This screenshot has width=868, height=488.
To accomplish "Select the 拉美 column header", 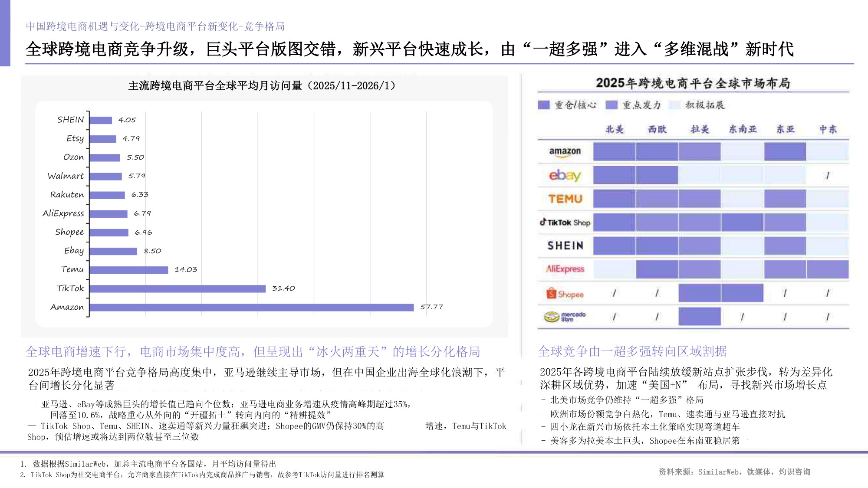I will (700, 129).
